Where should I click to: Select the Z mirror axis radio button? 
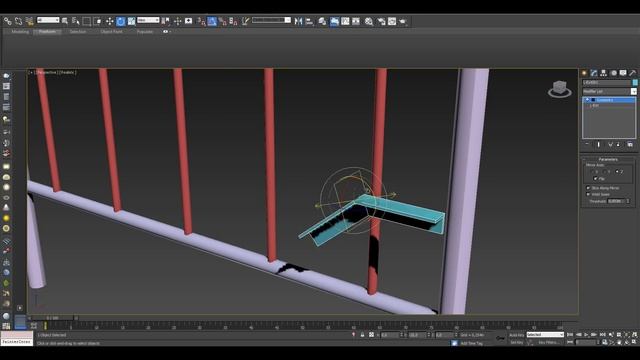pyautogui.click(x=617, y=172)
